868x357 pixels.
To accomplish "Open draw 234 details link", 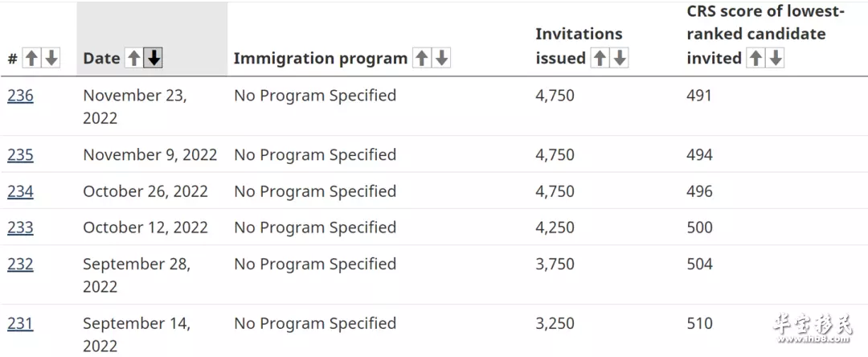I will [x=20, y=191].
